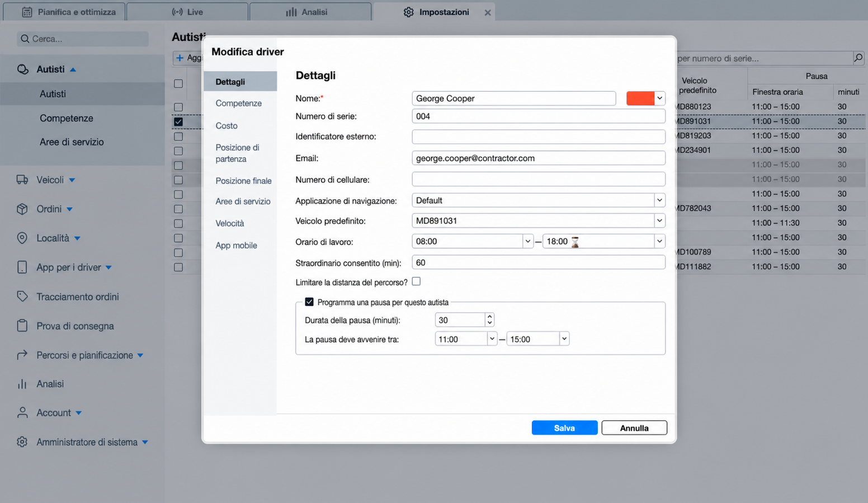Collapse the Autisti sidebar section arrow
Image resolution: width=868 pixels, height=503 pixels.
[x=73, y=69]
